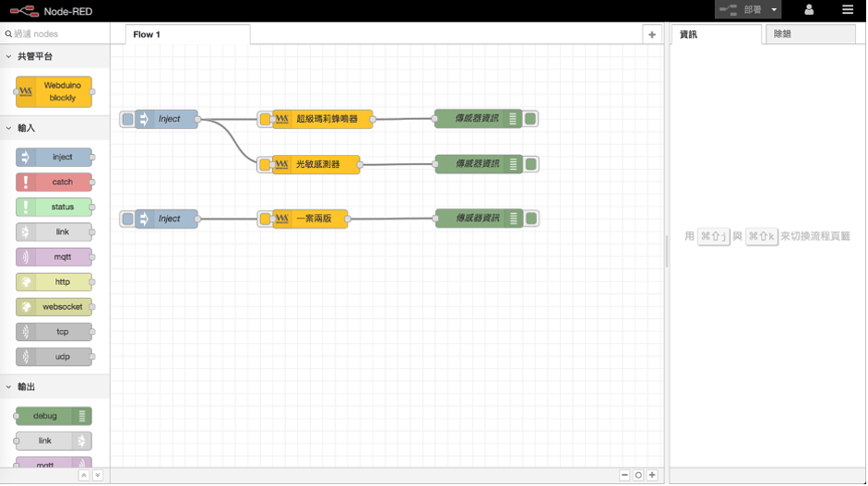The height and width of the screenshot is (486, 868).
Task: Focus the 過濾 nodes search field
Action: [x=54, y=34]
